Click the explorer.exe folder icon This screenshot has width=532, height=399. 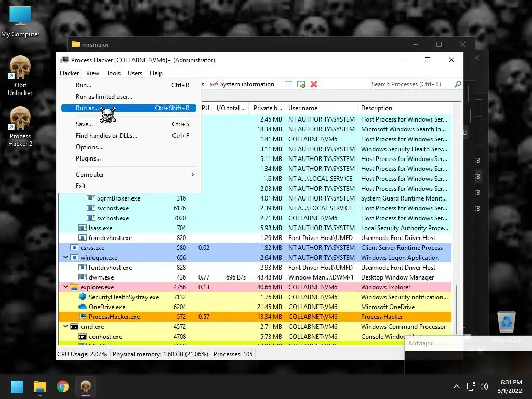(74, 287)
